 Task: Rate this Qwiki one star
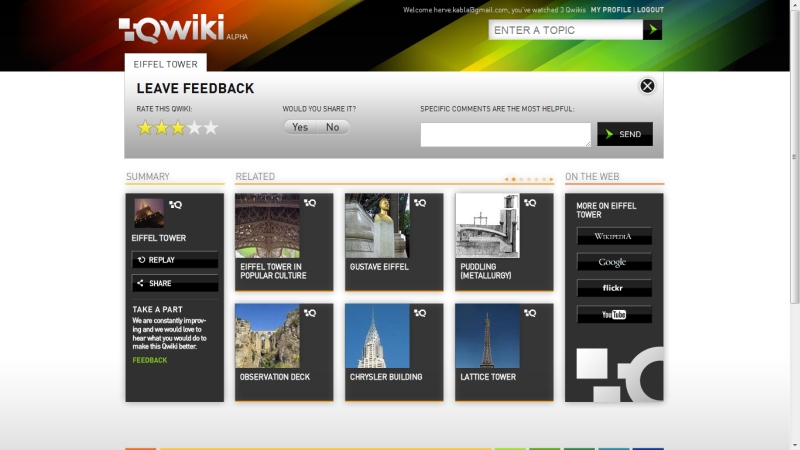point(145,128)
